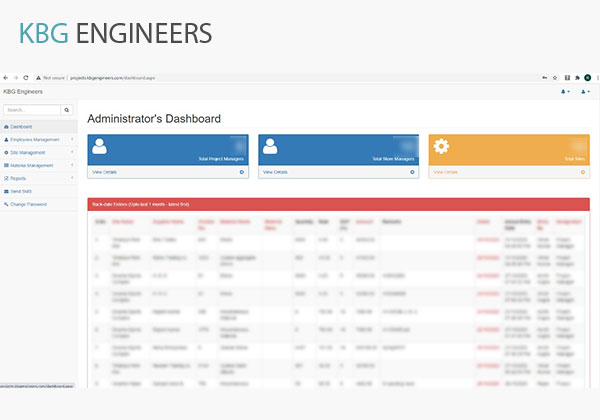This screenshot has height=420, width=600.
Task: Click the magnifier search button
Action: (67, 110)
